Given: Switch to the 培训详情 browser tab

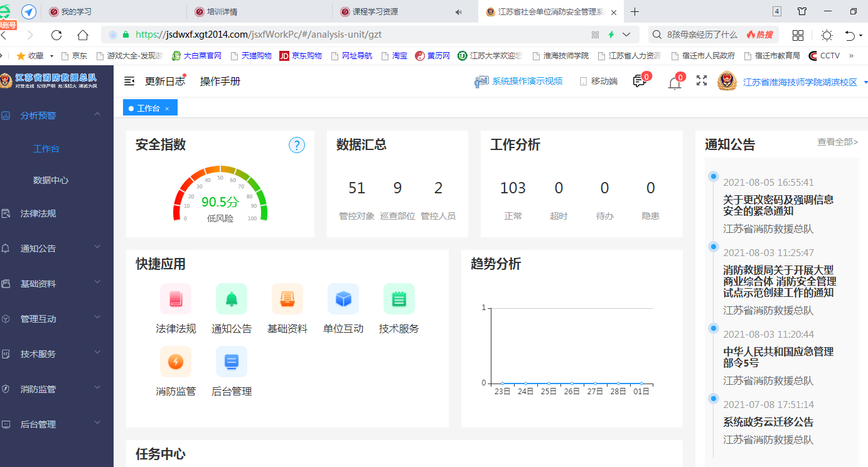Looking at the screenshot, I should point(259,12).
